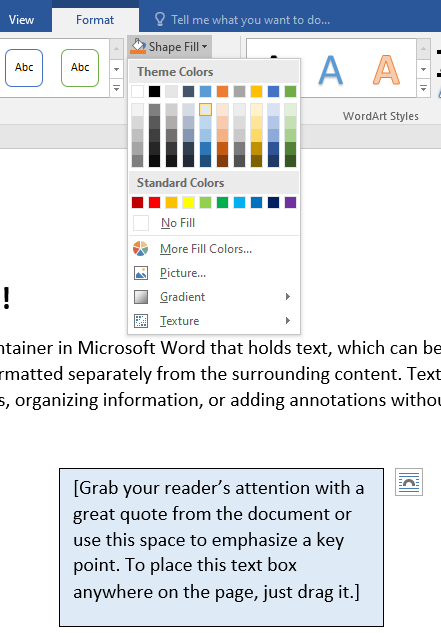Pick the light blue standard color
Image resolution: width=441 pixels, height=633 pixels.
(x=239, y=202)
